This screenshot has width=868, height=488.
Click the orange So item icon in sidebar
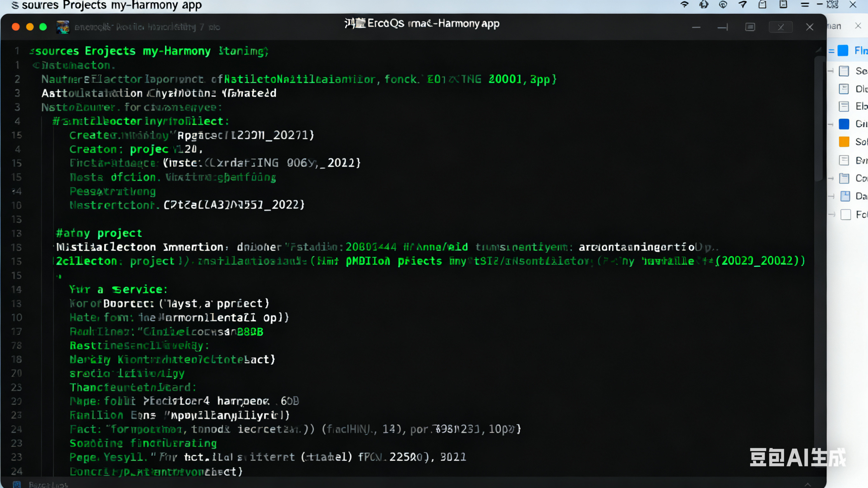844,142
